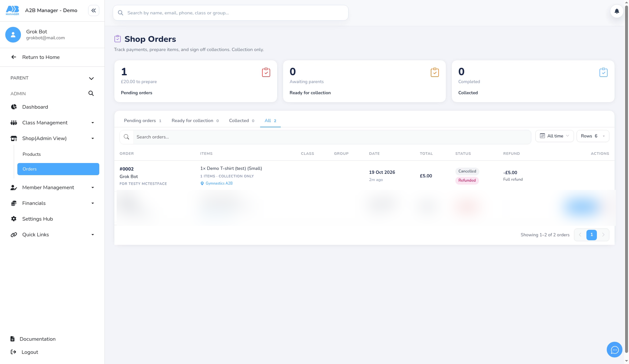Click the Cancelled status badge

click(x=467, y=171)
